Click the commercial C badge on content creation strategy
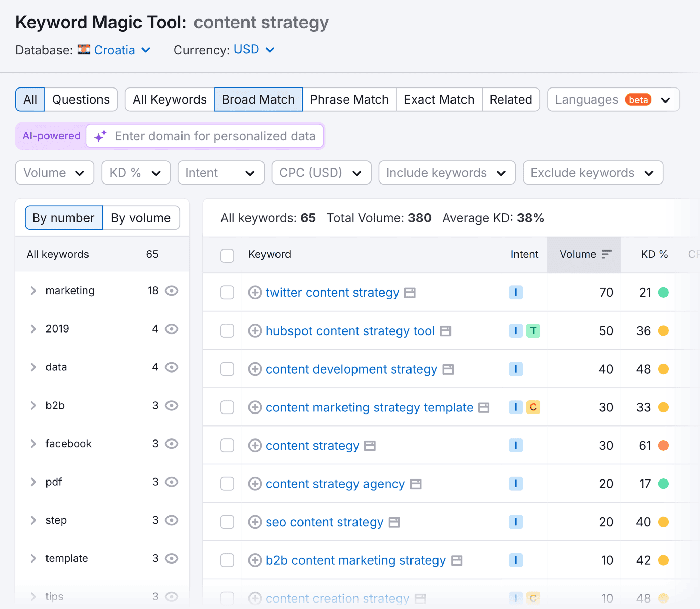 (533, 598)
